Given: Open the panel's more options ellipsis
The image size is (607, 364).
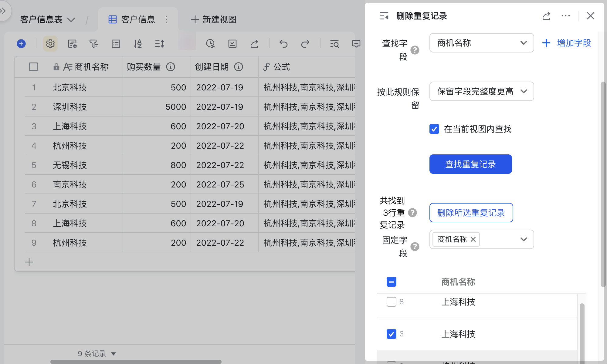Looking at the screenshot, I should coord(566,16).
